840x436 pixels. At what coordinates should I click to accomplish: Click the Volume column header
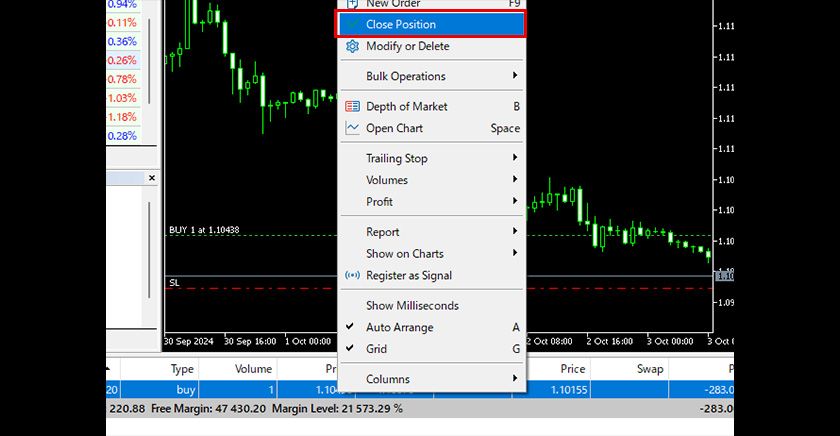pos(253,369)
